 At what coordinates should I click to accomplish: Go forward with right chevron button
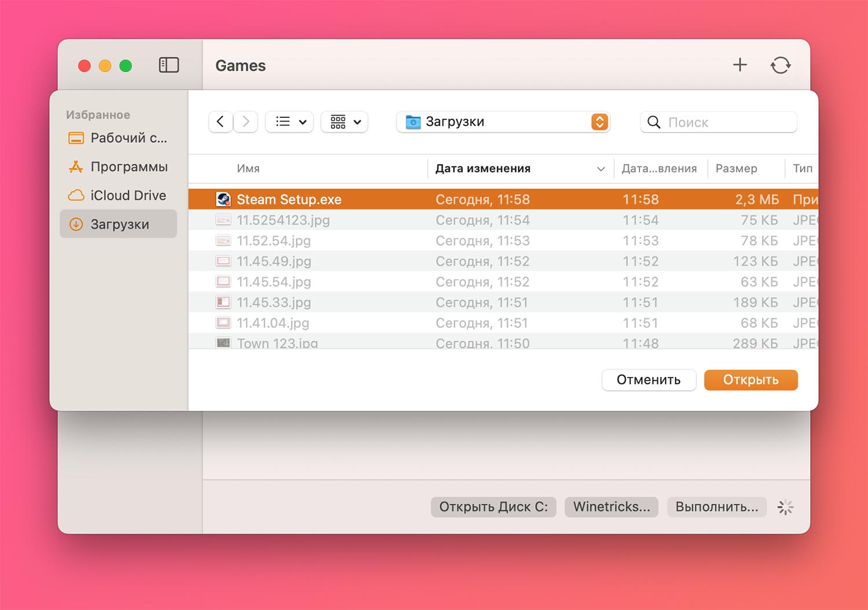pos(246,121)
